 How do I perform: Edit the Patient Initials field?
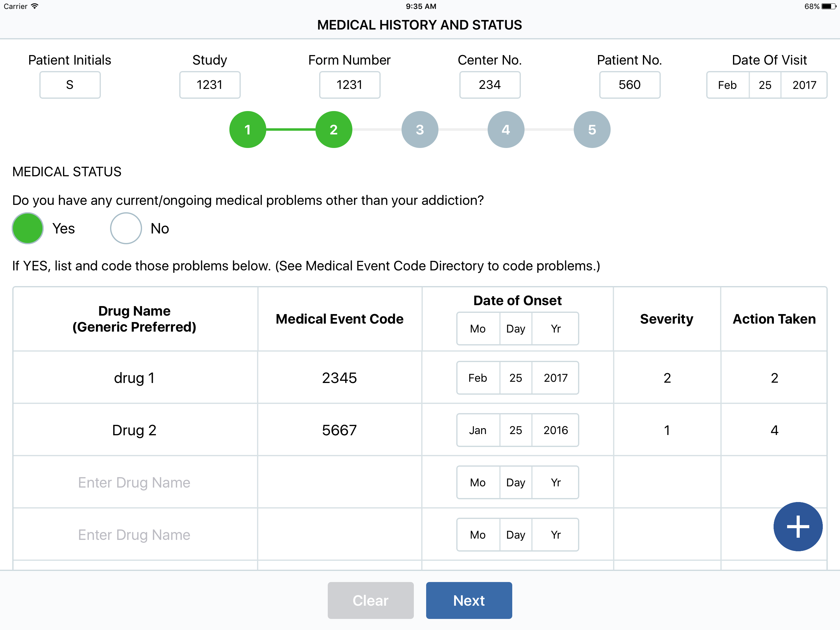(70, 85)
